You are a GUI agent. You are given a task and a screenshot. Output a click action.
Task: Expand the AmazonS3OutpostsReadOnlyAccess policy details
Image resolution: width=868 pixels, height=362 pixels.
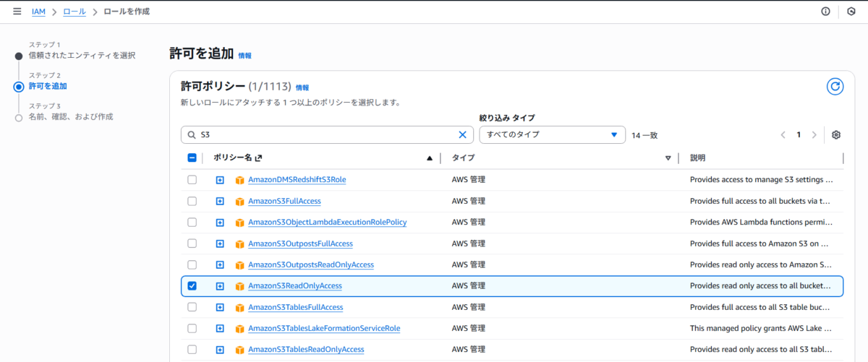coord(220,265)
